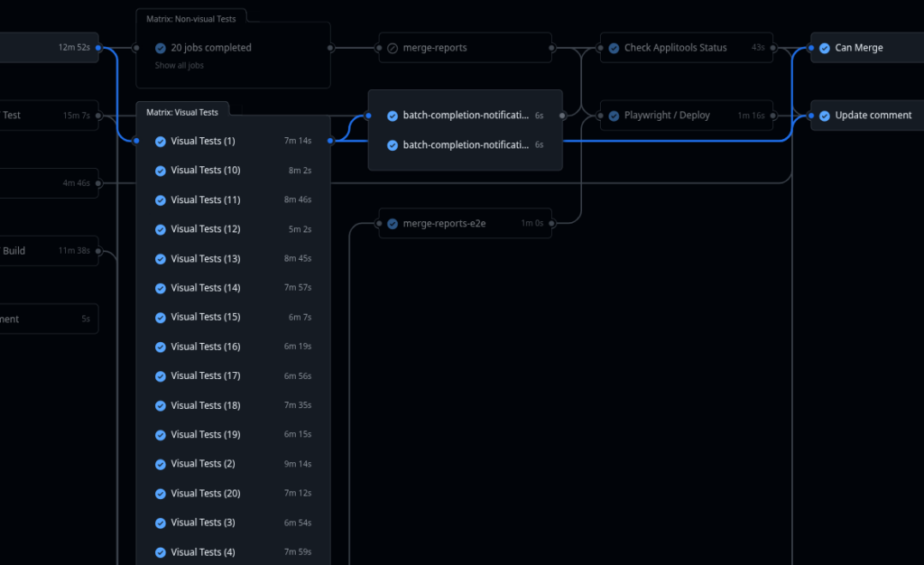Viewport: 924px width, 565px height.
Task: Select the Matrix: Visual Tests label tab
Action: [x=182, y=112]
